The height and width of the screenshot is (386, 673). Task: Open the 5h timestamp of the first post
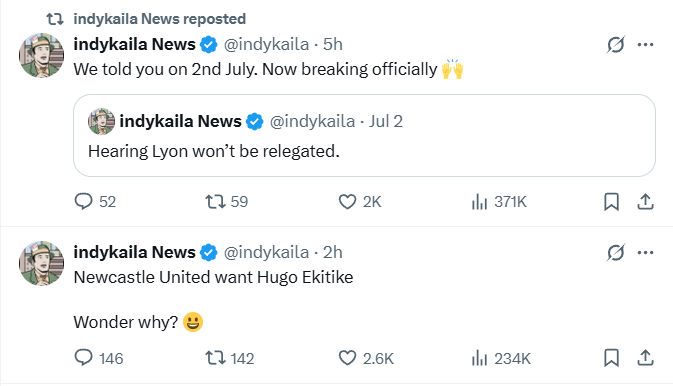click(x=333, y=44)
